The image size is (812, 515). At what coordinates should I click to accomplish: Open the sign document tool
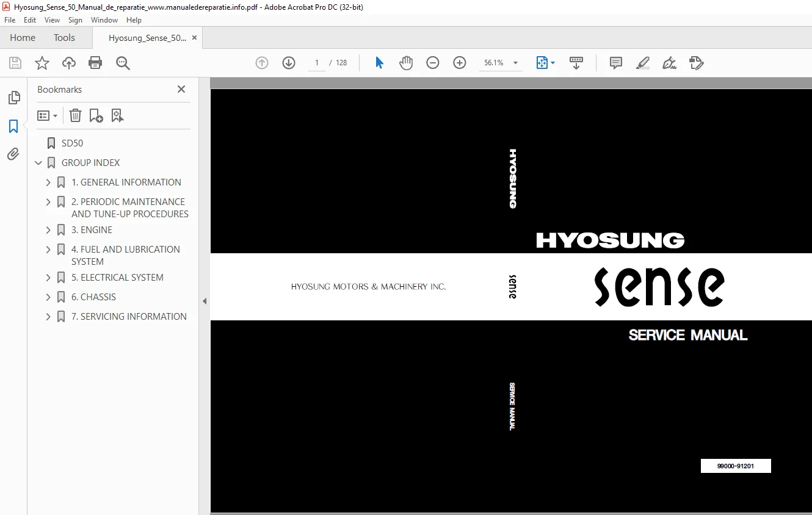click(x=670, y=63)
